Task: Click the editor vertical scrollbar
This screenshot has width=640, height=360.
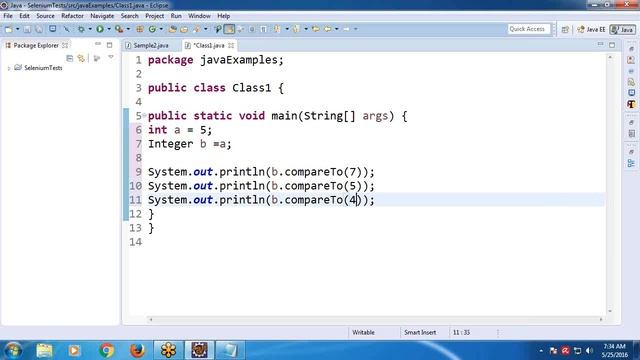Action: [x=610, y=184]
